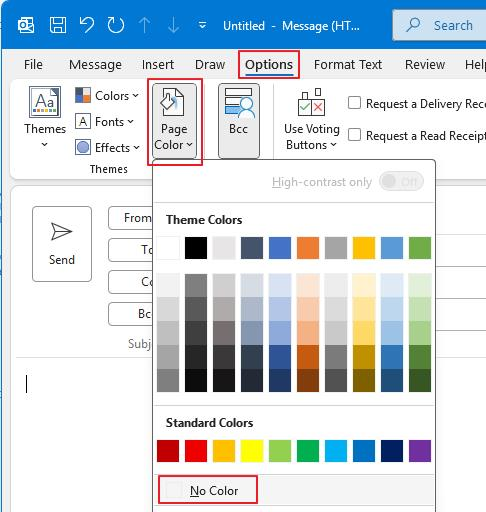Switch to the Format Text tab
The height and width of the screenshot is (512, 486).
click(348, 65)
